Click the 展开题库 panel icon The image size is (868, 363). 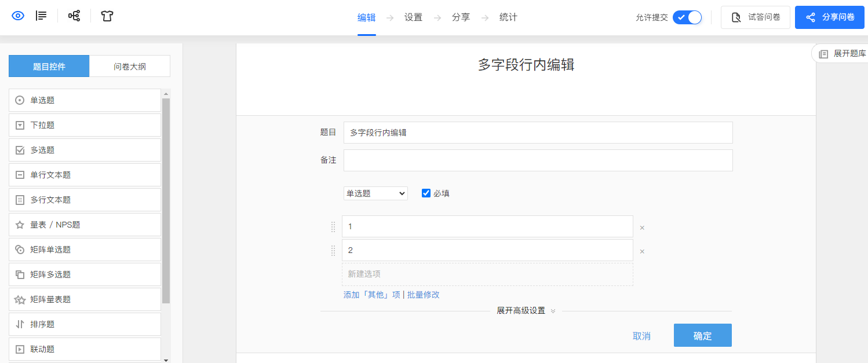click(823, 54)
